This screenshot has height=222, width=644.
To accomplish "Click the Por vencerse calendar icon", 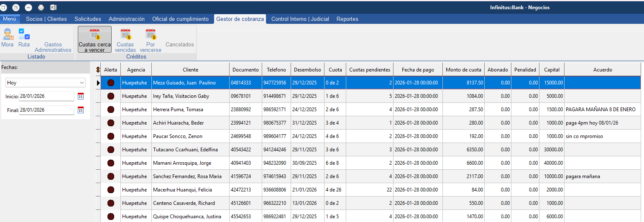I will click(x=151, y=35).
